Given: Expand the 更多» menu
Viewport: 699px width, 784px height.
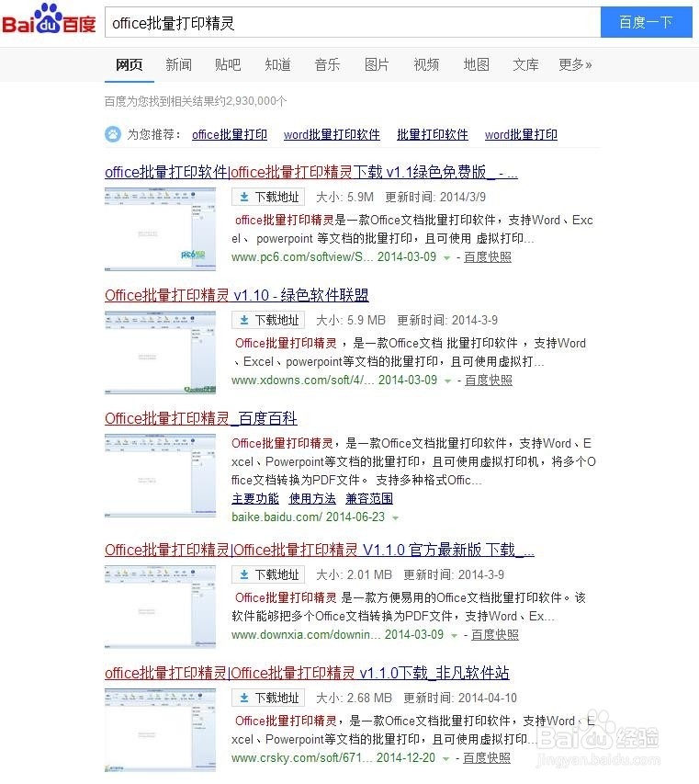Looking at the screenshot, I should [575, 64].
